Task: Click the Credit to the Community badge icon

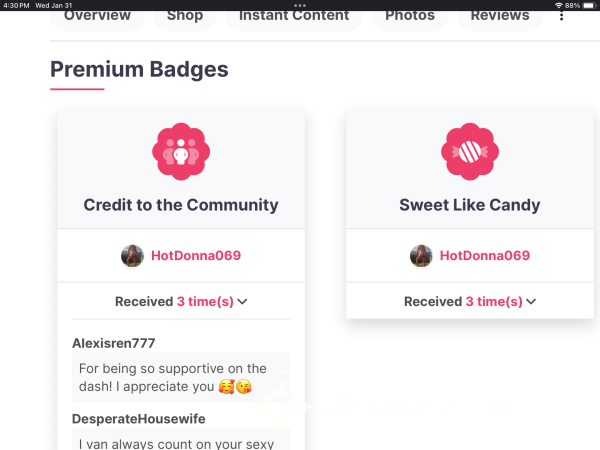Action: 181,152
